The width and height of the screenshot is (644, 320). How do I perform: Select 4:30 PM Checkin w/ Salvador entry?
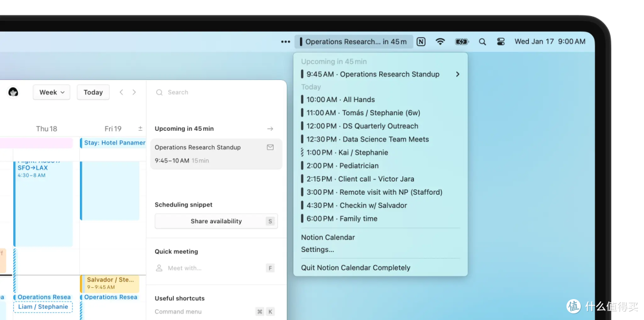pyautogui.click(x=380, y=205)
